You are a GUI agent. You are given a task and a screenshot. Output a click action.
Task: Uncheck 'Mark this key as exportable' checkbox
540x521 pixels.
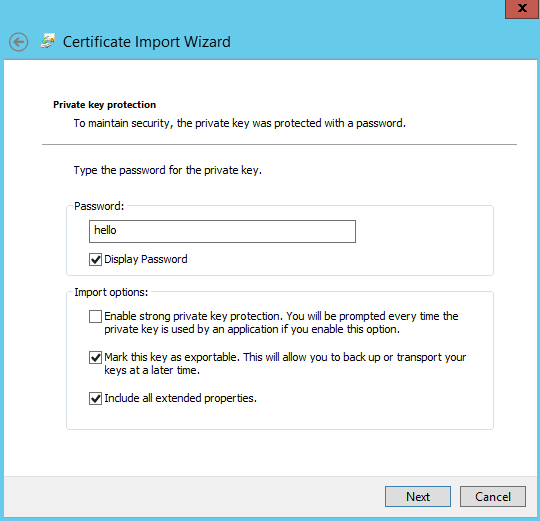coord(95,357)
